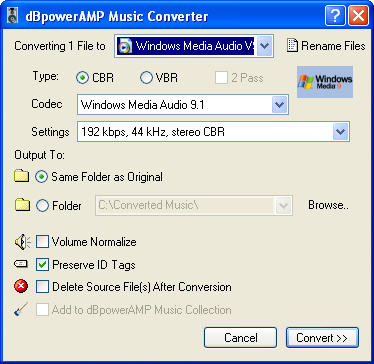374x364 pixels.
Task: Click the Cancel button
Action: (x=240, y=338)
